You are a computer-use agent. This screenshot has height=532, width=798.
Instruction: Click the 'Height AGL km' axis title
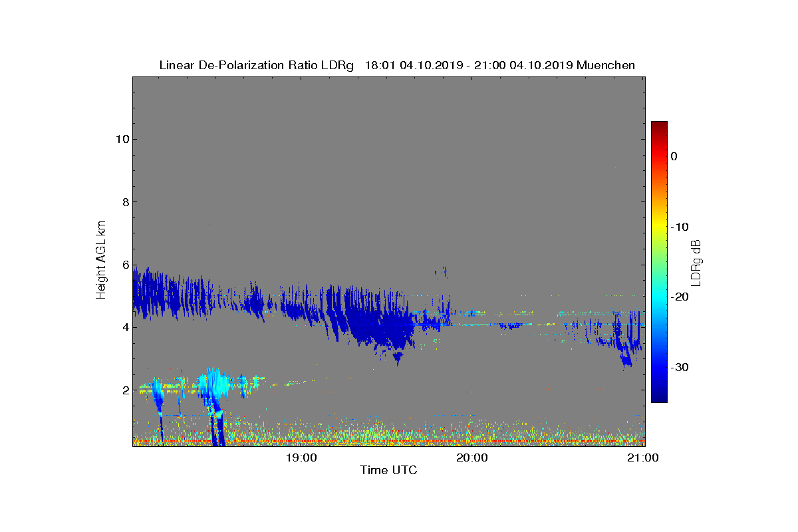point(101,261)
